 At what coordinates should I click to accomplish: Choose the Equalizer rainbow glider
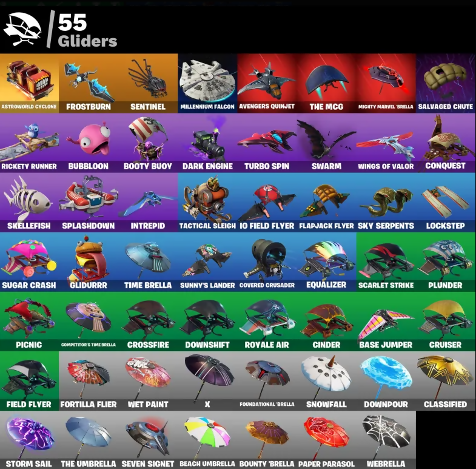point(326,262)
